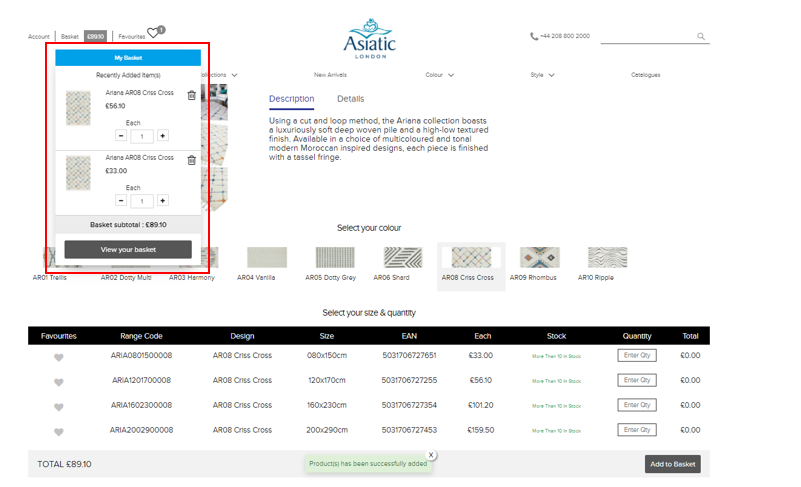Click range code ARIA2002900008
801x487 pixels.
click(x=142, y=430)
